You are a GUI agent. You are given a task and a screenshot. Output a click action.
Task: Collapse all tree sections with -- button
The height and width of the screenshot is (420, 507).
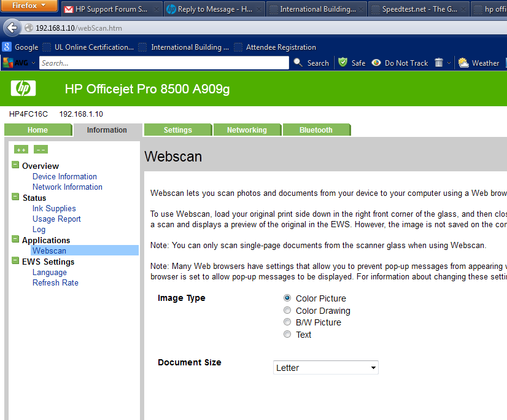[41, 149]
